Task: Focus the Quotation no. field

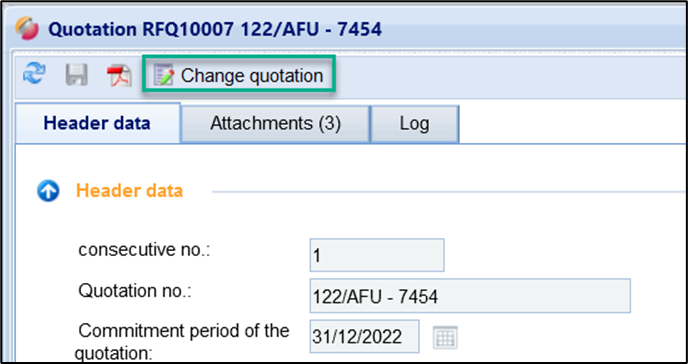Action: click(x=470, y=296)
